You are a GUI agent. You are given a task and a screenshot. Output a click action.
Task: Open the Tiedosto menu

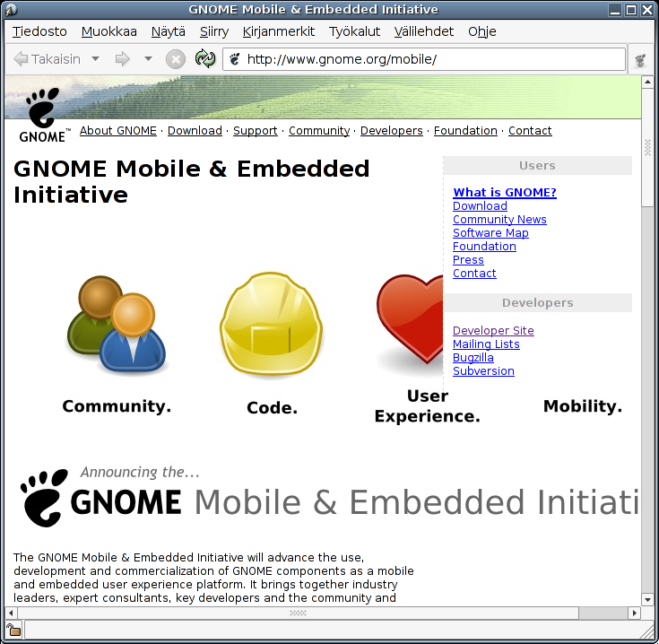point(39,31)
